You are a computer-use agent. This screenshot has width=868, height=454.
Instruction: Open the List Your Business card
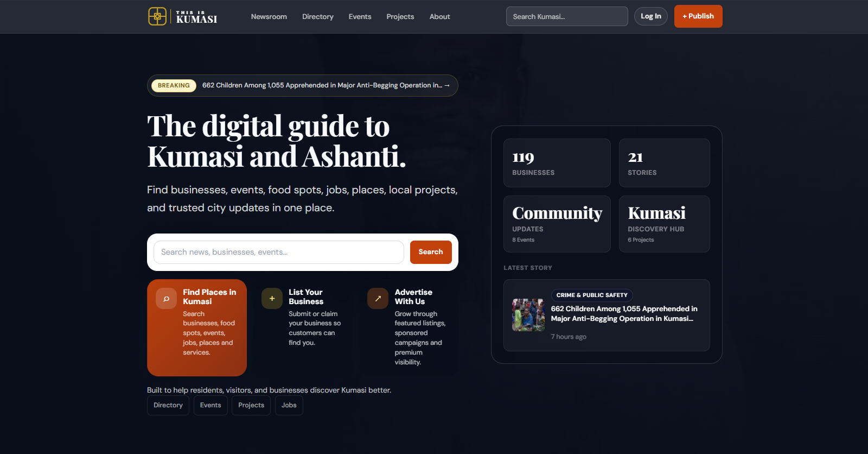[303, 327]
